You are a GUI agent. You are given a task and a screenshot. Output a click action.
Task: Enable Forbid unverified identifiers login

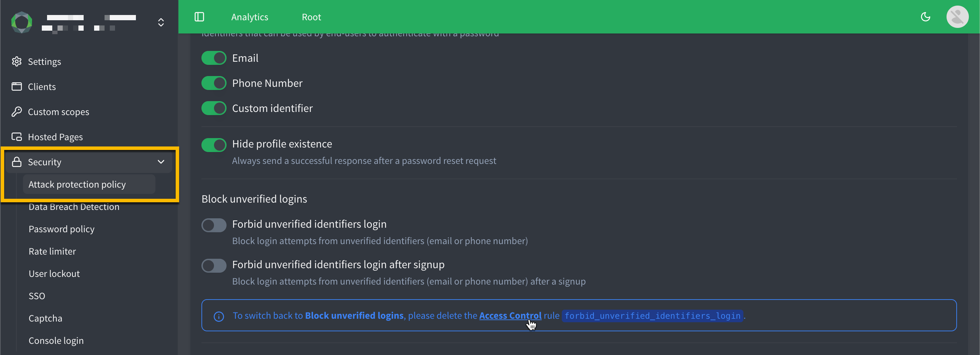coord(214,225)
